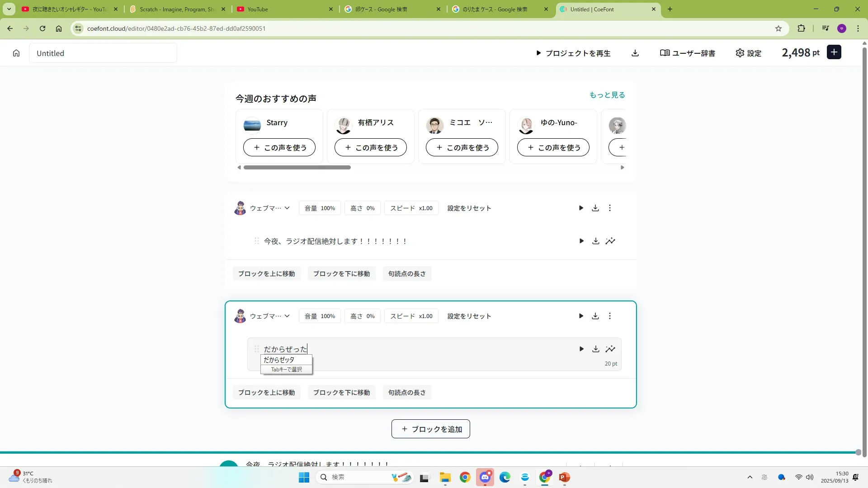This screenshot has height=488, width=868.
Task: Open スピード x1.00 setting in second block
Action: (411, 316)
